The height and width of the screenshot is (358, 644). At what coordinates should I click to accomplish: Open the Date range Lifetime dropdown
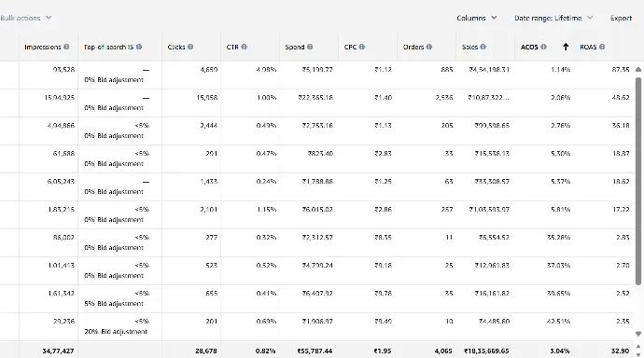tap(553, 18)
